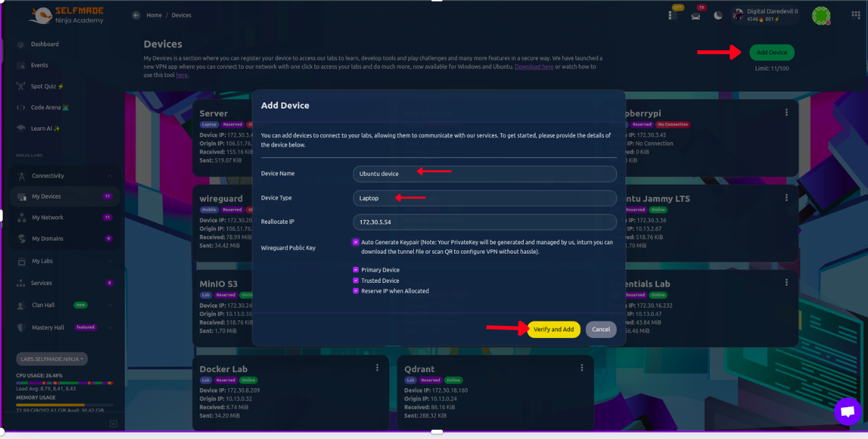Open the Device Type dropdown showing Laptop
868x439 pixels.
484,198
